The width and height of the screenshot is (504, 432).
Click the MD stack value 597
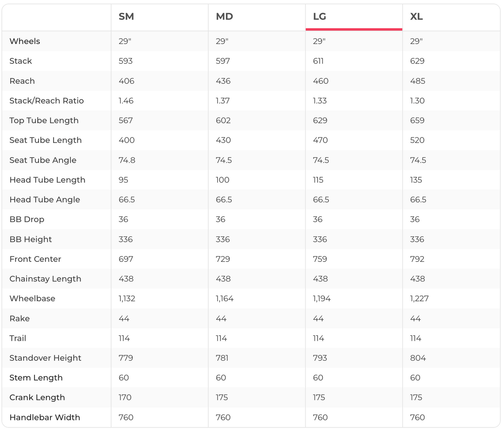tap(223, 61)
